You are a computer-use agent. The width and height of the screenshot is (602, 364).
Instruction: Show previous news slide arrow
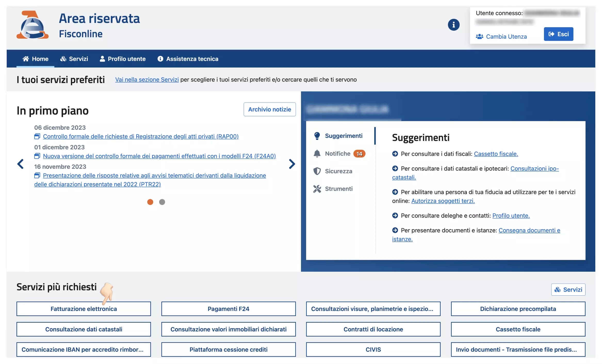click(x=20, y=164)
